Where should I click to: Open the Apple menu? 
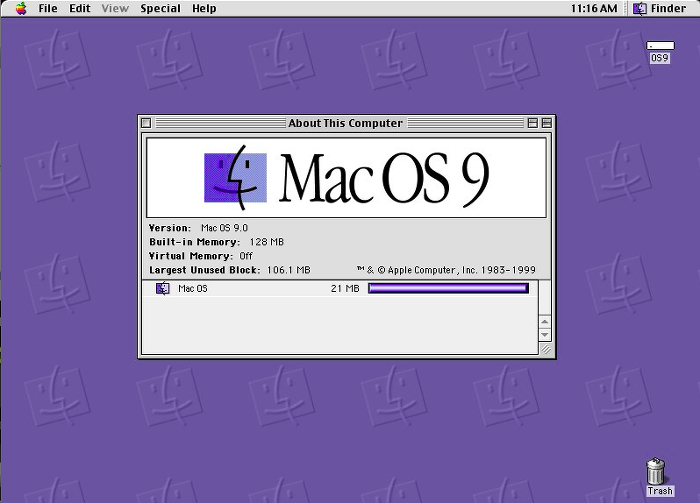pyautogui.click(x=21, y=8)
